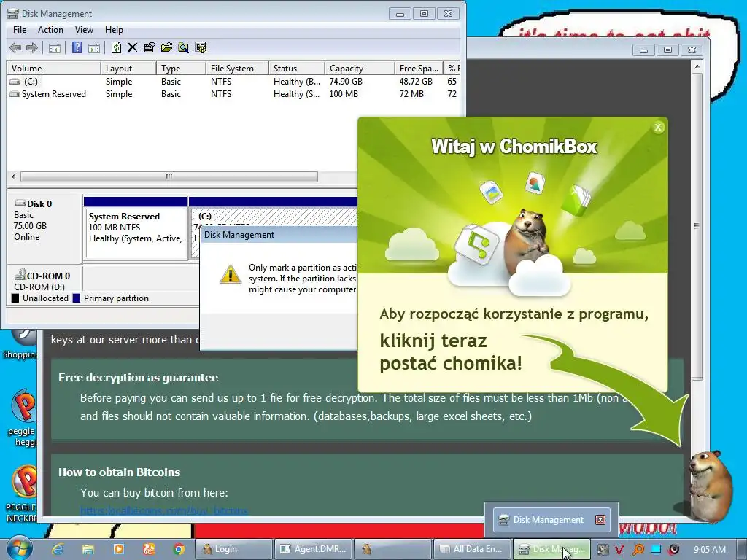Click the Refresh toolbar icon

[116, 47]
